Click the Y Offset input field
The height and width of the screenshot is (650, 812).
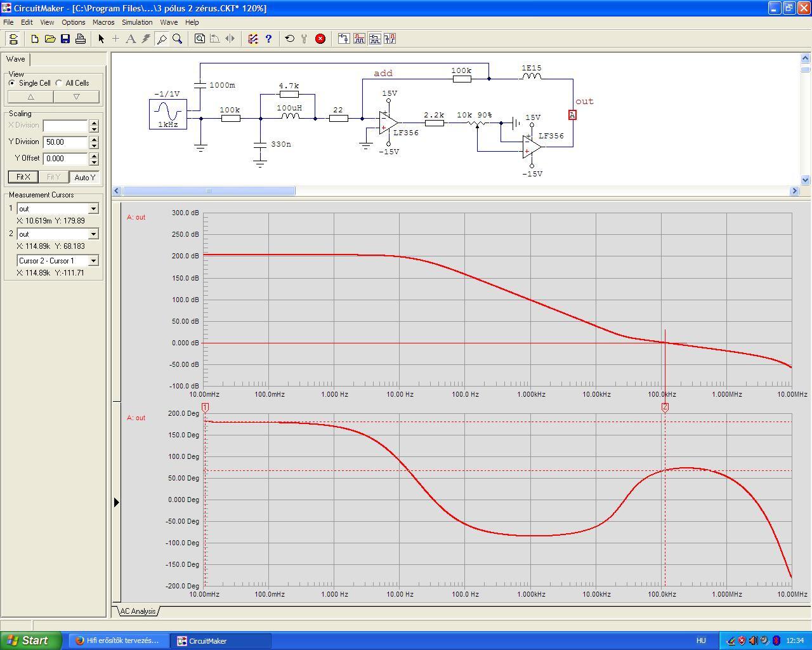65,159
